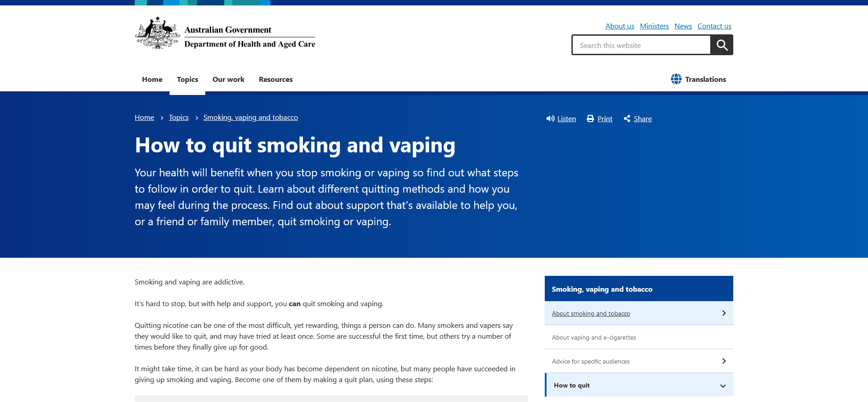Open the Topics menu item
868x402 pixels.
coord(187,80)
